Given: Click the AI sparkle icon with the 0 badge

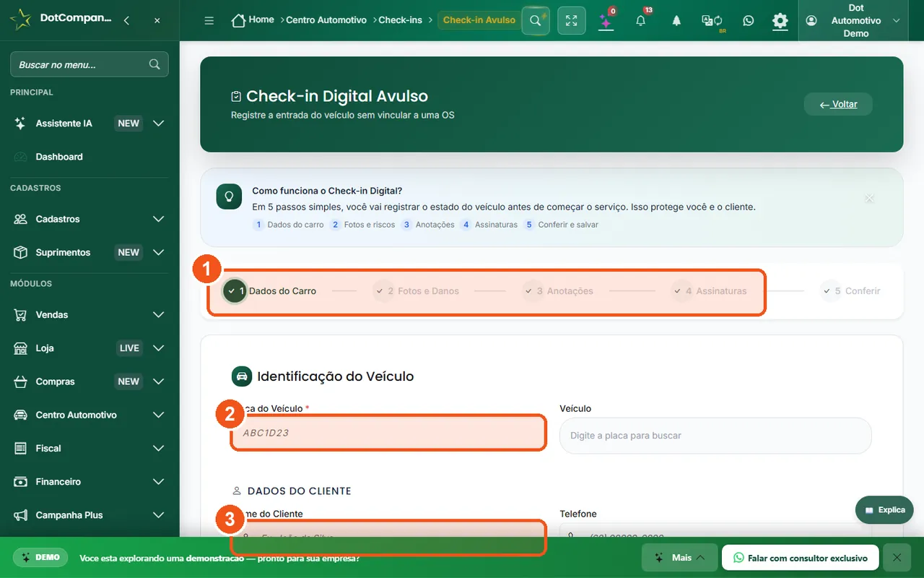Looking at the screenshot, I should [606, 20].
